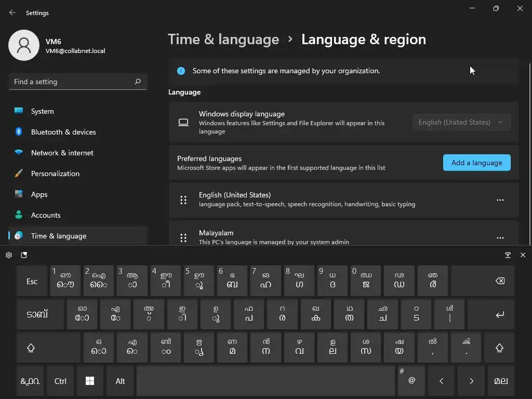This screenshot has height=399, width=532.
Task: Open Windows display language dropdown
Action: click(461, 122)
